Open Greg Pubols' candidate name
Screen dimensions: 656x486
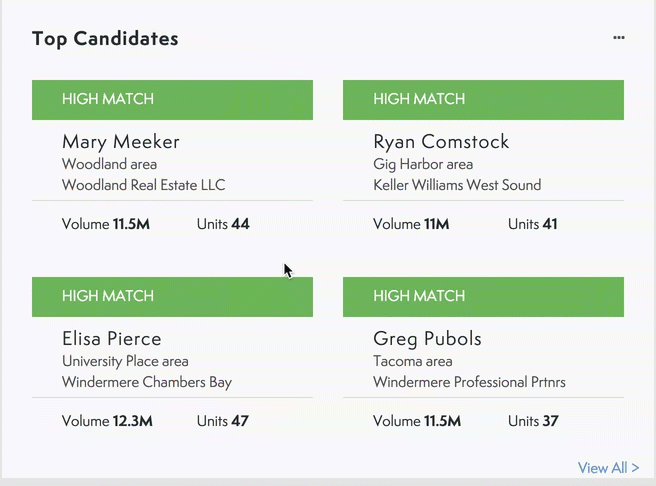[427, 338]
